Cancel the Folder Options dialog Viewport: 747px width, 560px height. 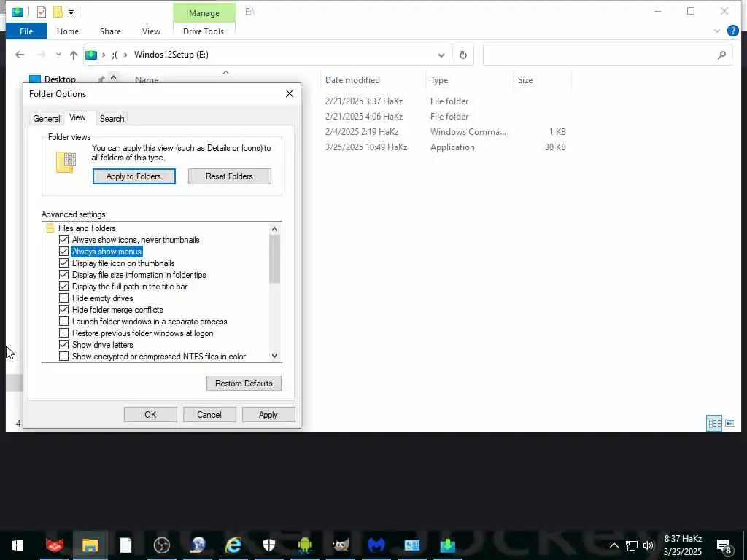click(209, 415)
